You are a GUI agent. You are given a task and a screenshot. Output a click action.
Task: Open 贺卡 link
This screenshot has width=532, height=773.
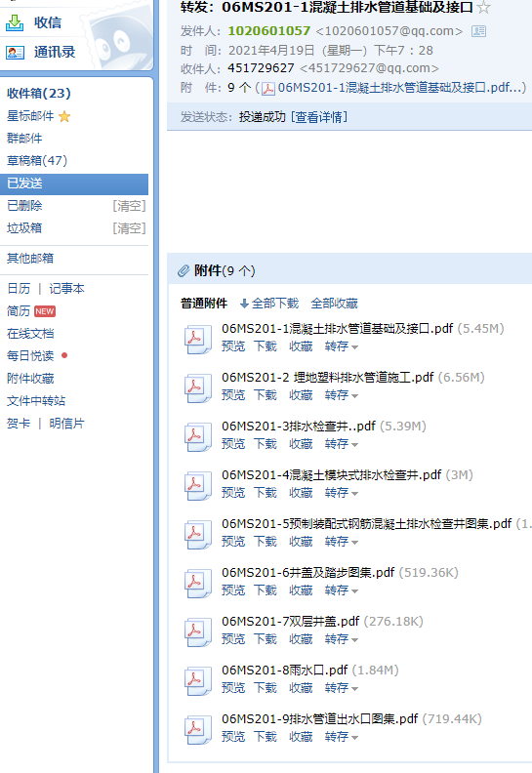point(19,424)
